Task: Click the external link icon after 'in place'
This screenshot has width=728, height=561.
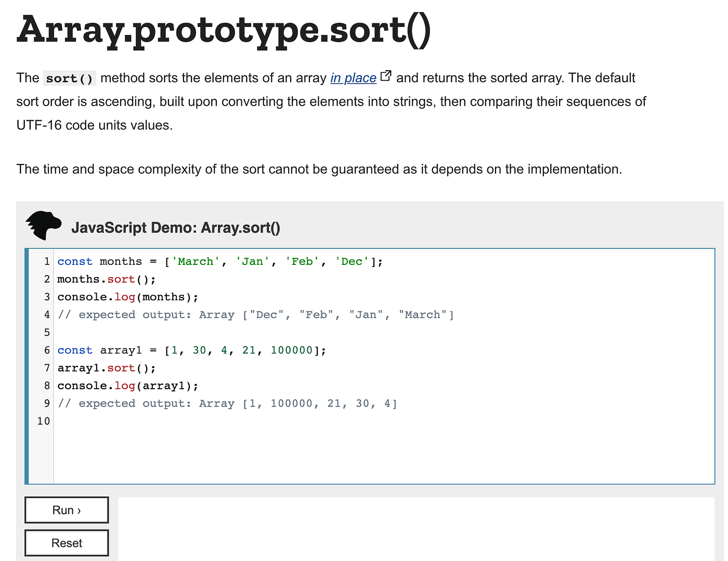Action: (x=386, y=76)
